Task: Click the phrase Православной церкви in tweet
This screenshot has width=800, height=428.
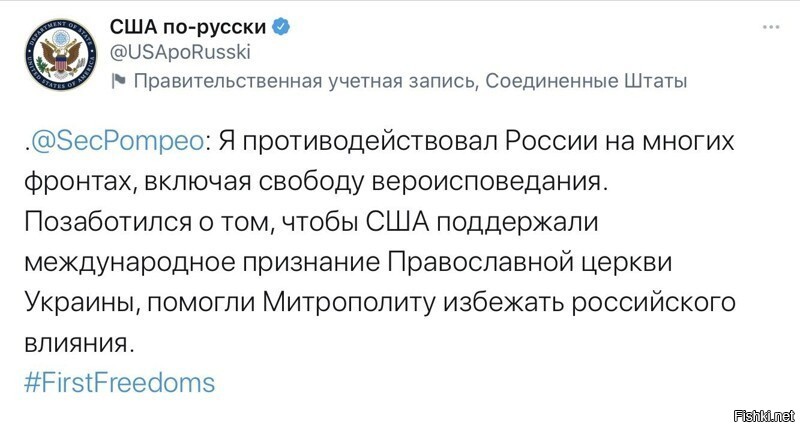Action: click(530, 263)
